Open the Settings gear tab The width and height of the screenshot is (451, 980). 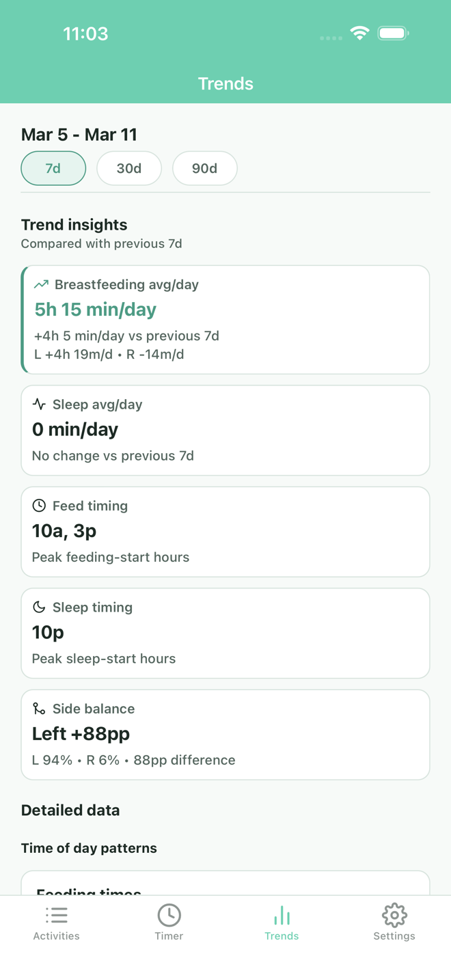click(394, 923)
